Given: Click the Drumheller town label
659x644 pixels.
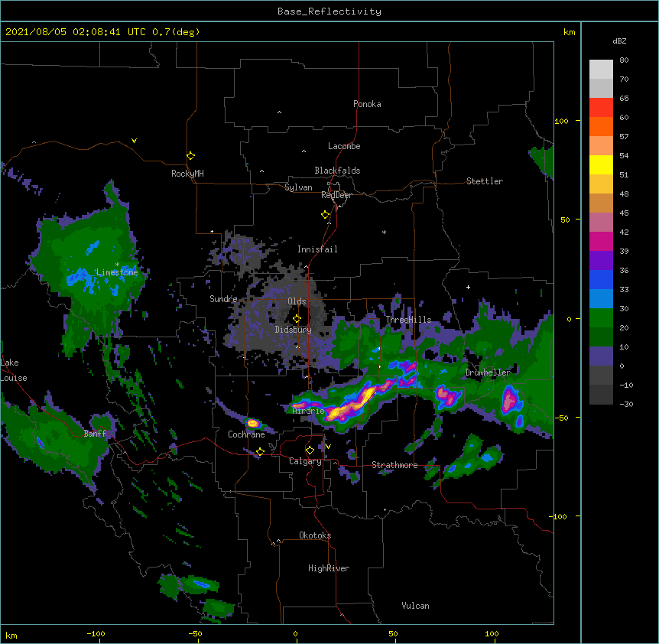Looking at the screenshot, I should (x=488, y=372).
